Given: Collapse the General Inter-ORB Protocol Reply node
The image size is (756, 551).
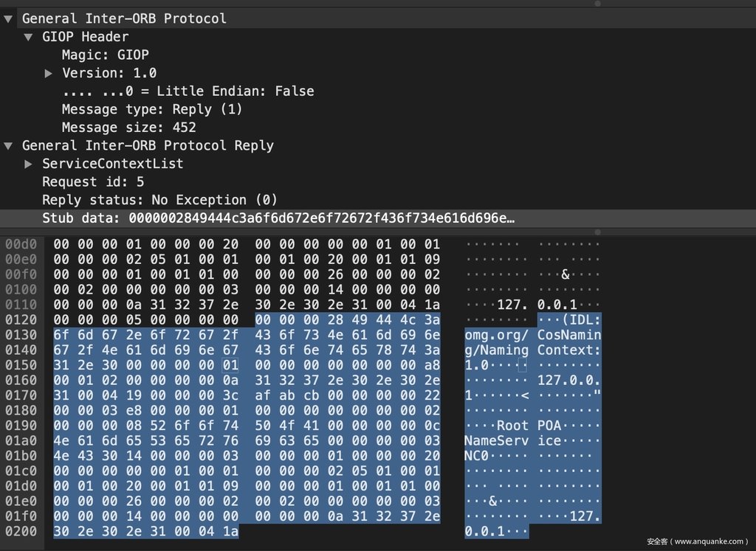Looking at the screenshot, I should click(x=8, y=145).
